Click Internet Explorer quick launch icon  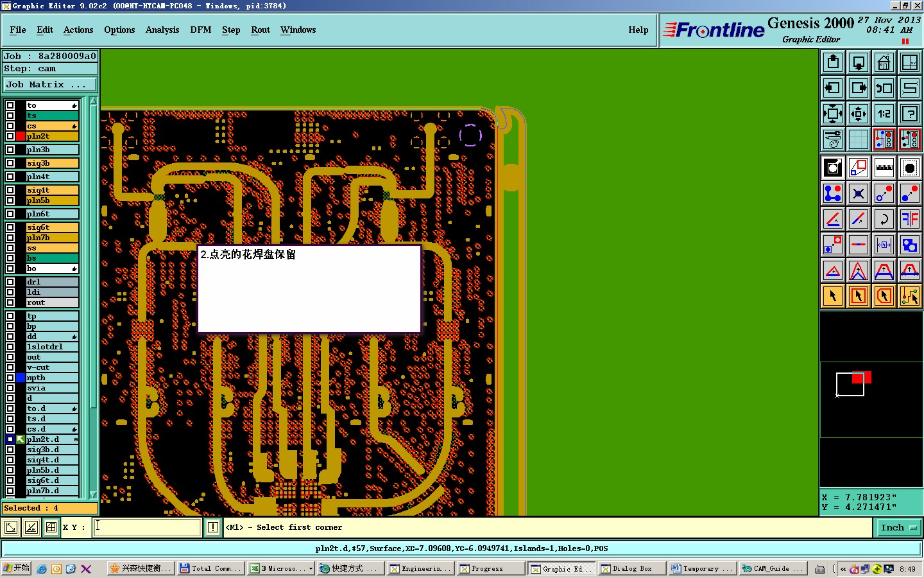pyautogui.click(x=42, y=568)
